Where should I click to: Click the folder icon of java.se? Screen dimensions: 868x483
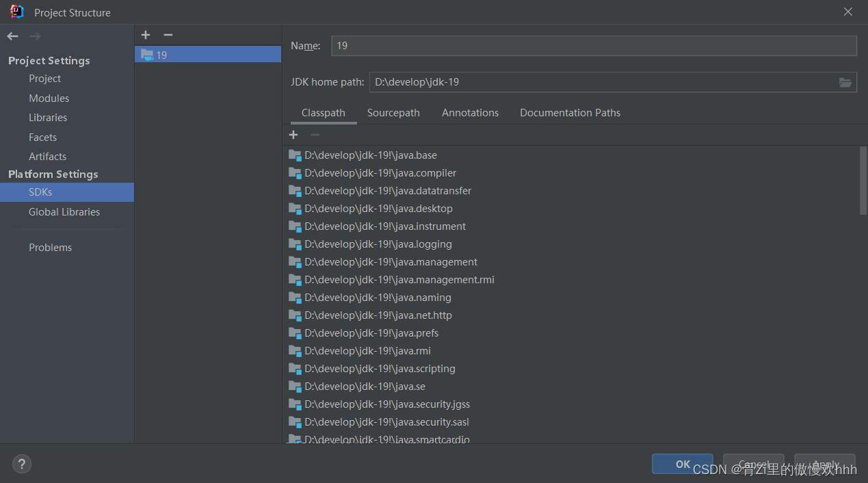pyautogui.click(x=295, y=387)
